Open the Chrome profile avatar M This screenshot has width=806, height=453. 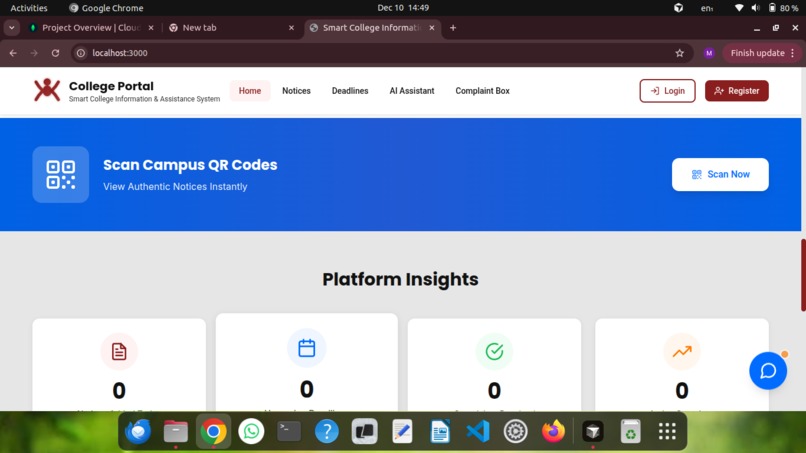click(709, 53)
